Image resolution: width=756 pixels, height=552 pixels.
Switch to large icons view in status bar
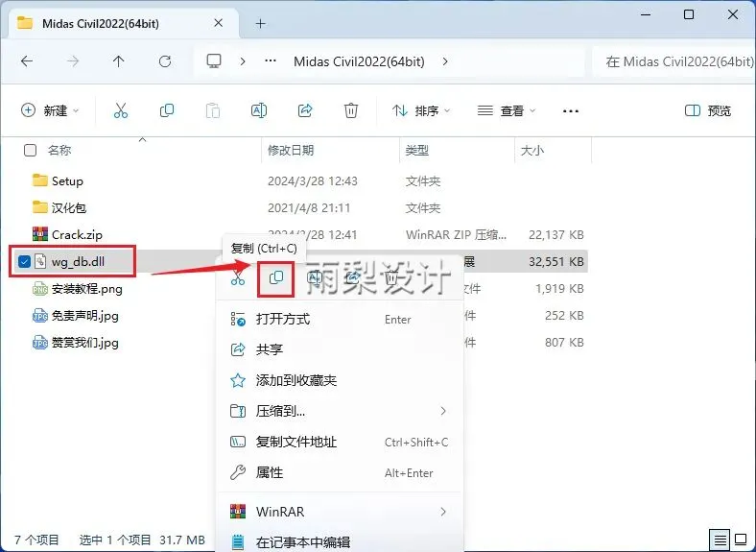pos(741,540)
